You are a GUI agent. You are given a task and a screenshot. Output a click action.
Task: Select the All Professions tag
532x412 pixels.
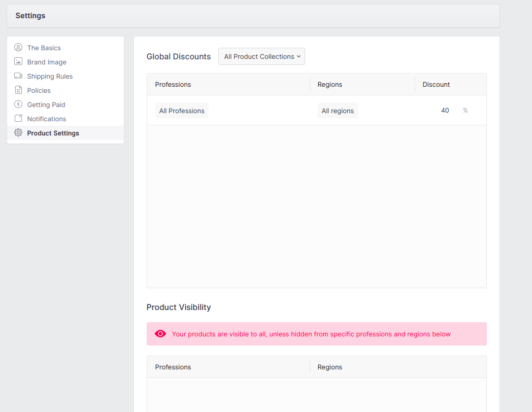pos(182,111)
